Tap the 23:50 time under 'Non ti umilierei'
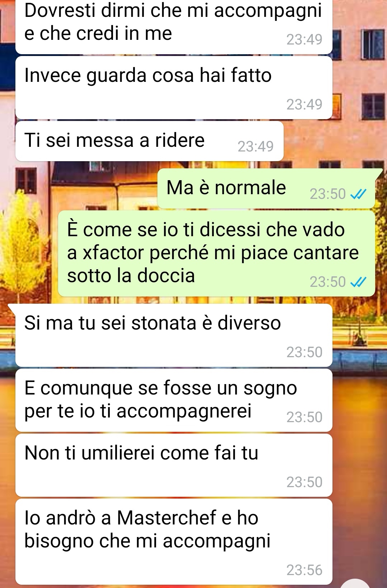387x588 pixels. point(305,482)
